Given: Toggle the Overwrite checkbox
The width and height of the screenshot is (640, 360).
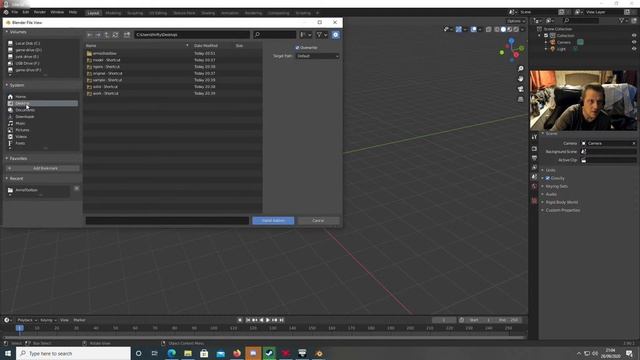Looking at the screenshot, I should coord(298,48).
